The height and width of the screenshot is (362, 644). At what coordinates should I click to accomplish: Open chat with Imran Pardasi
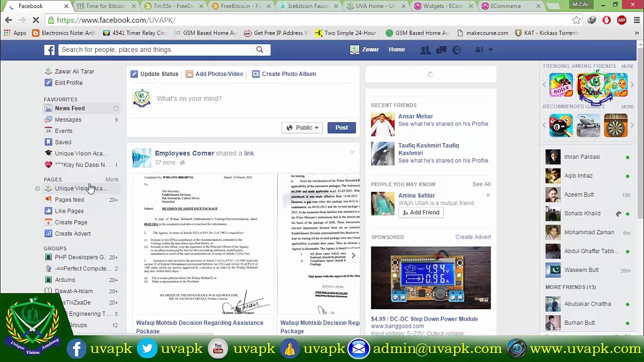click(x=588, y=157)
